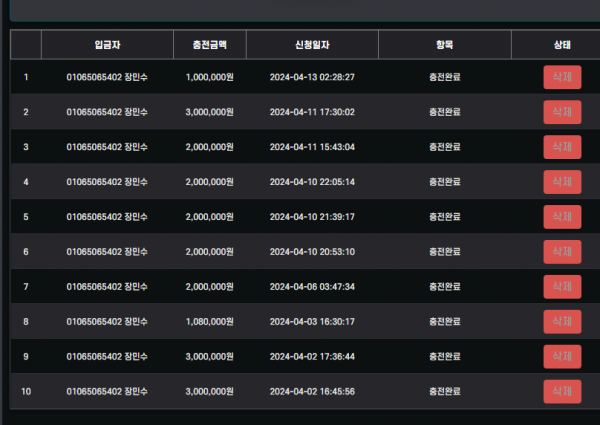Click the 삭제 button in row 1
This screenshot has height=425, width=600.
562,77
